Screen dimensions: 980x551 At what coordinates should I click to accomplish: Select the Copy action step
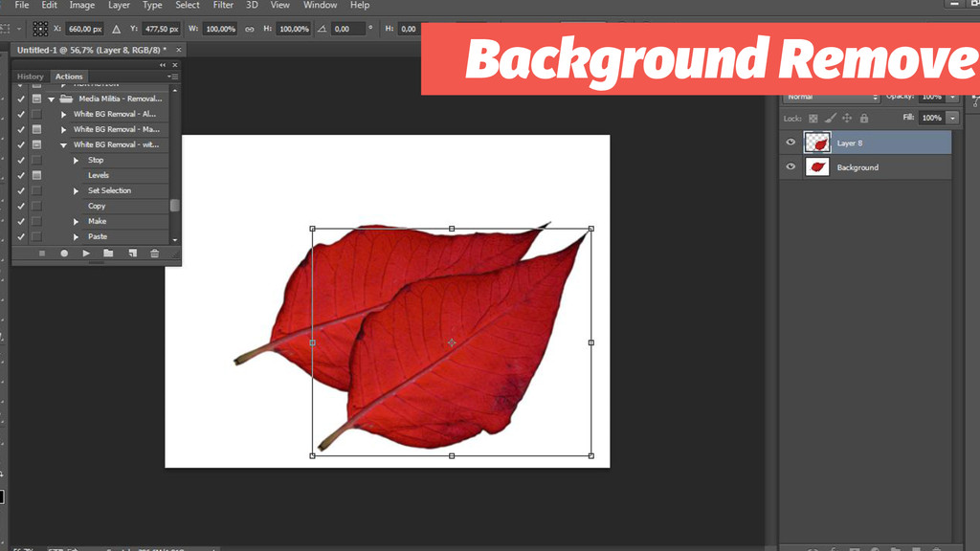tap(97, 206)
